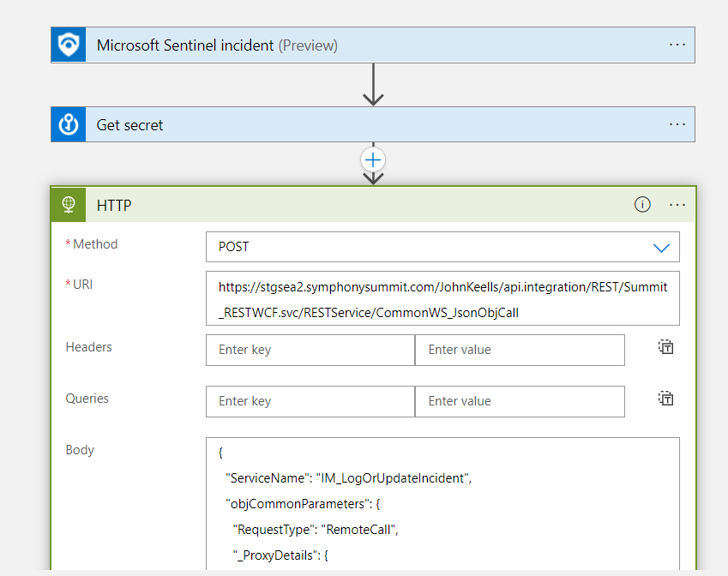
Task: Click the "RequestType": "RemoteCall" line
Action: pyautogui.click(x=316, y=530)
